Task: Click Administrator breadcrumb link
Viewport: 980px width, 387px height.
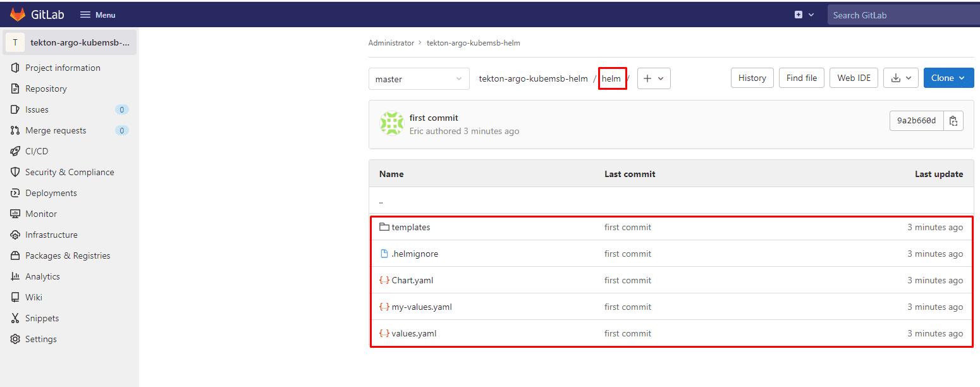Action: pos(391,43)
